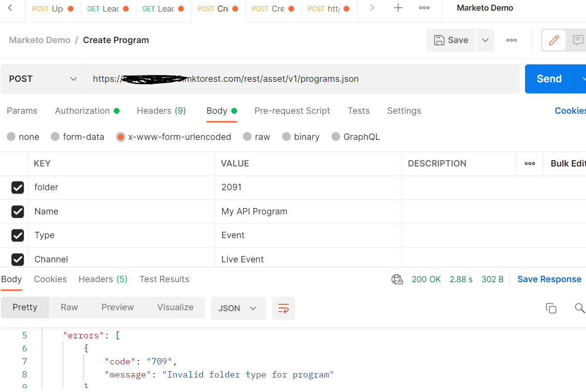The width and height of the screenshot is (586, 392).
Task: Open more actions via three-dot icon
Action: pos(511,40)
